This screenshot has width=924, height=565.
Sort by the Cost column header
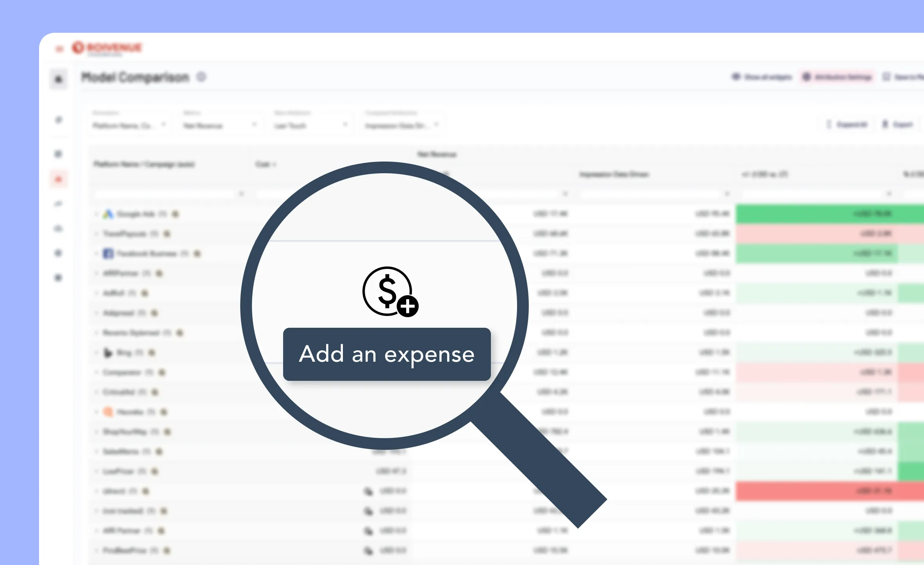coord(266,164)
